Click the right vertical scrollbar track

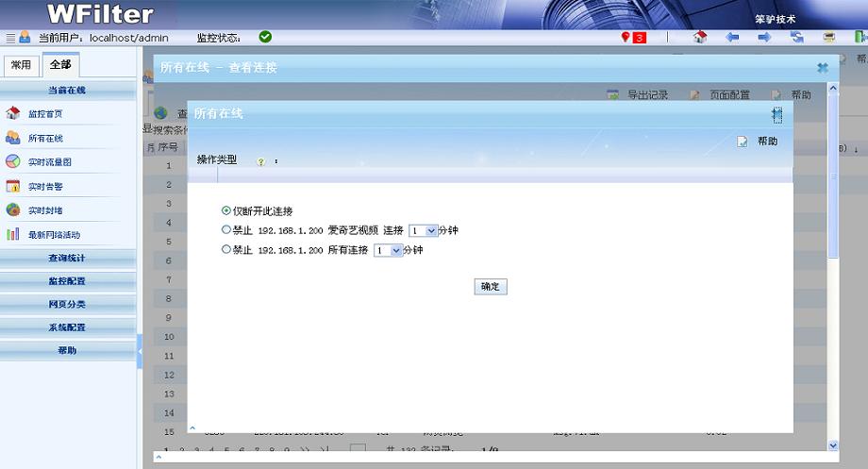[832, 330]
